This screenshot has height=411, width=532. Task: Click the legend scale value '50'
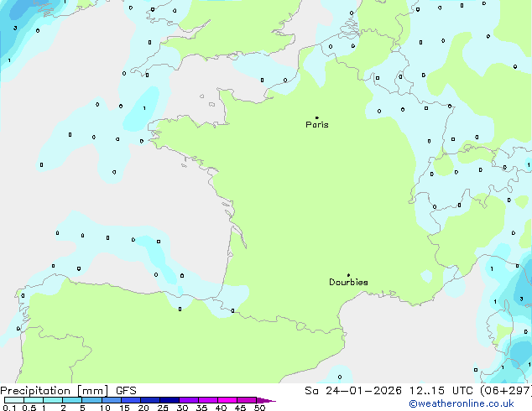[259, 408]
